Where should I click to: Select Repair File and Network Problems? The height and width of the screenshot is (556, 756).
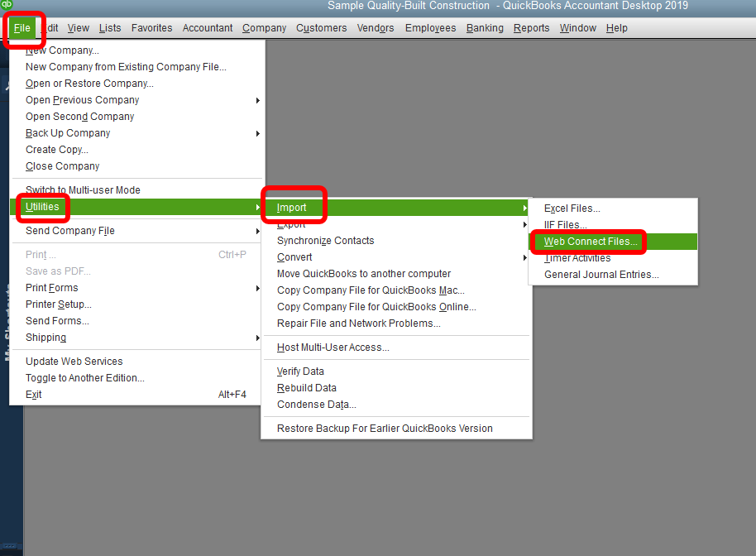359,323
